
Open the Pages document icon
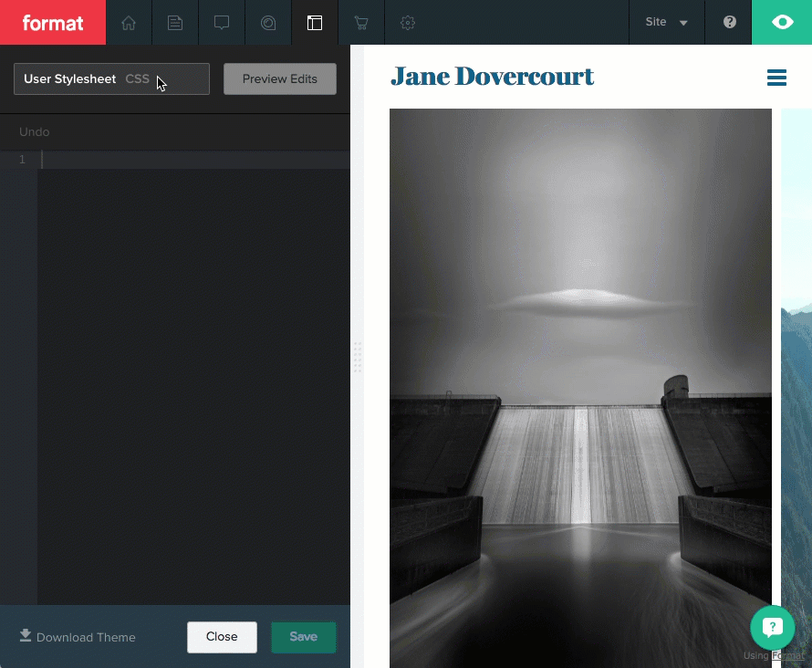point(175,23)
